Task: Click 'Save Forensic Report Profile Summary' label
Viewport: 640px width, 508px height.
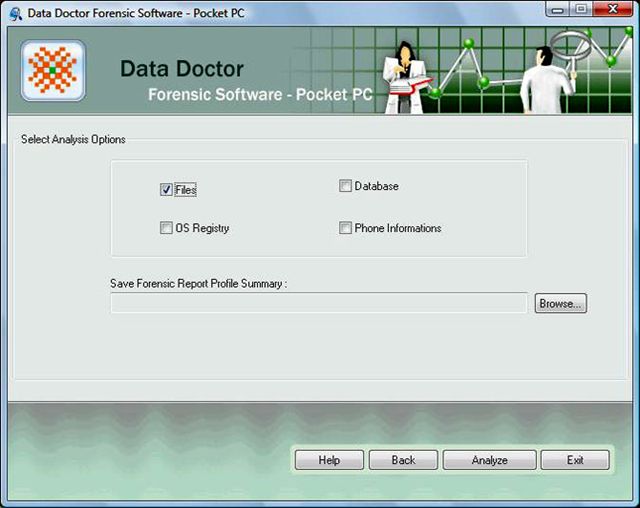Action: click(198, 283)
